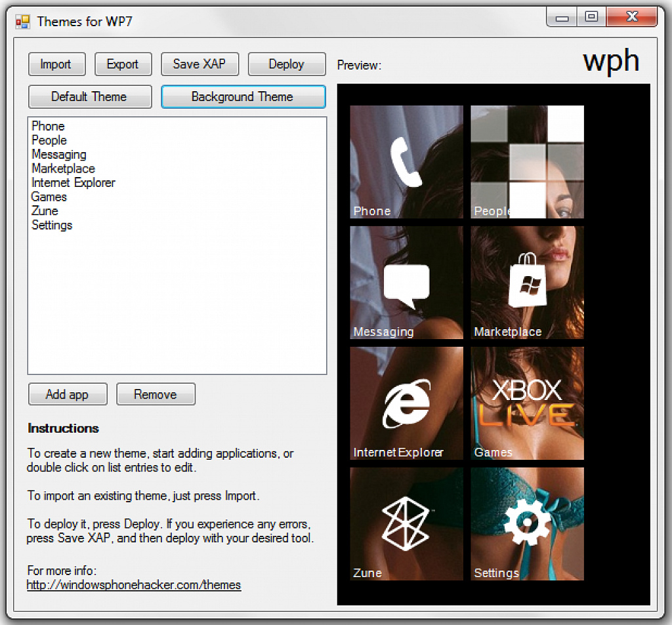
Task: Select Zune in the app list
Action: [x=45, y=211]
